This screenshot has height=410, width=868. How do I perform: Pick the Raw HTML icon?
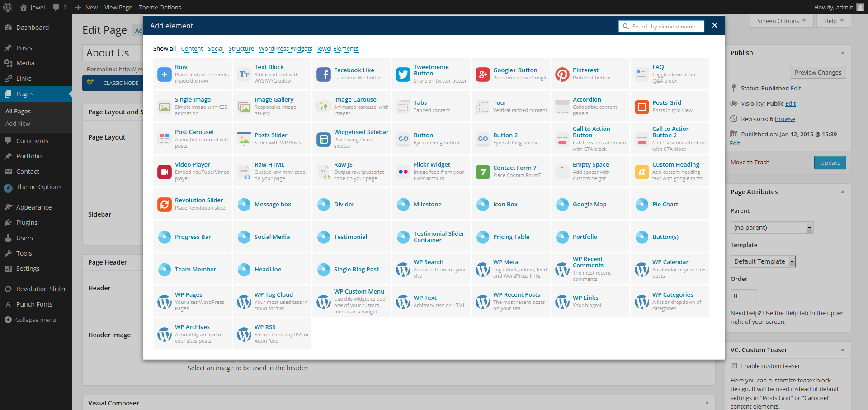pos(244,172)
